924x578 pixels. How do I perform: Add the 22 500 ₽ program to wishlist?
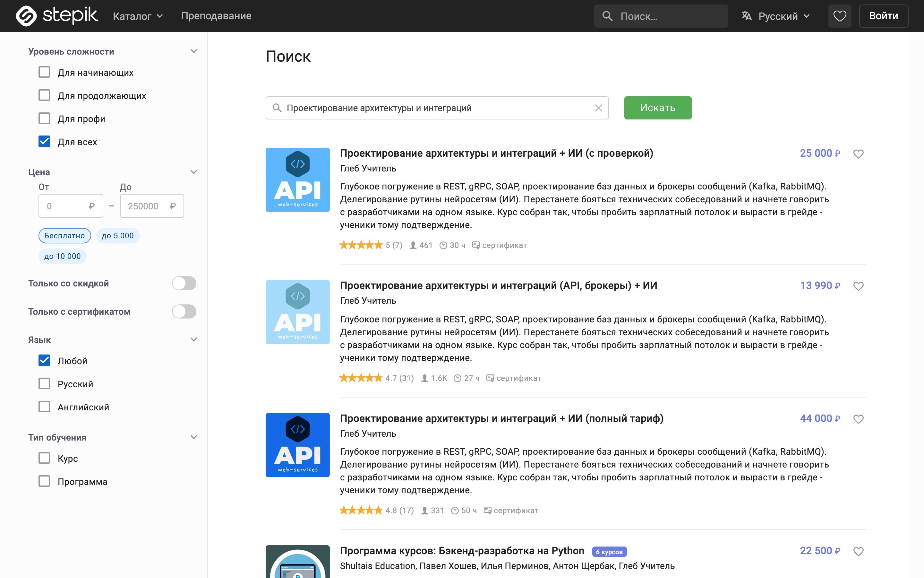pyautogui.click(x=858, y=551)
